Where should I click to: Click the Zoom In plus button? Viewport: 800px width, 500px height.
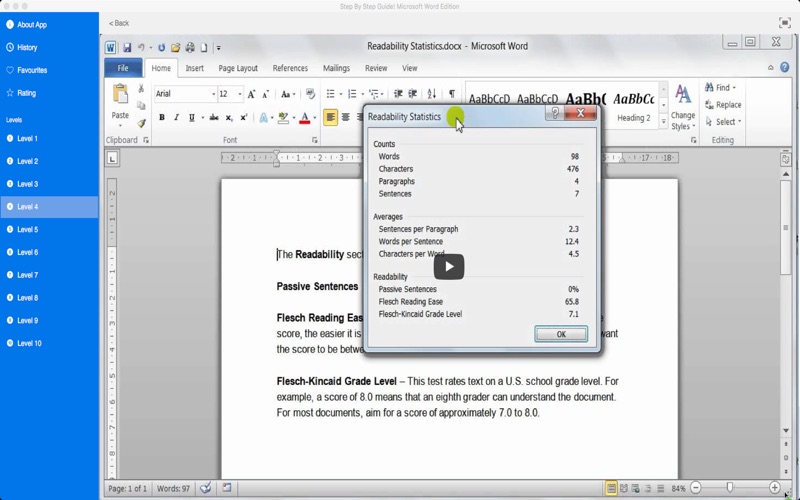click(774, 488)
